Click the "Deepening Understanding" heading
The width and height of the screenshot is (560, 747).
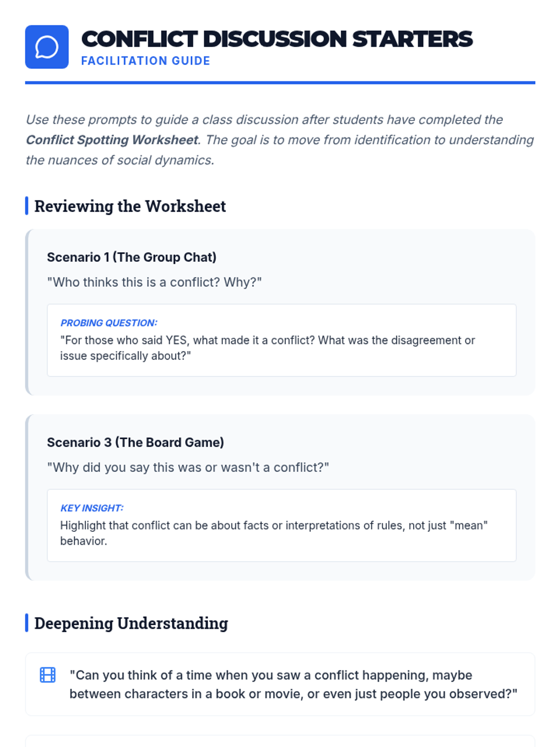[x=131, y=623]
